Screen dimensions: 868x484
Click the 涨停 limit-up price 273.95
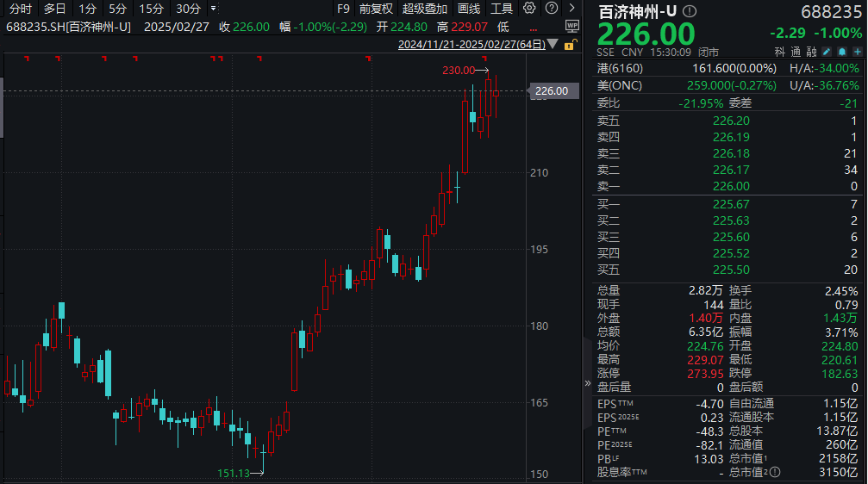[705, 374]
